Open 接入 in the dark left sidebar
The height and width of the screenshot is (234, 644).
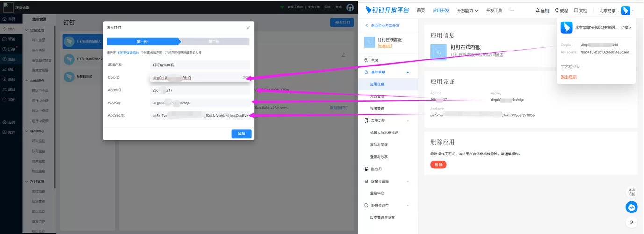pyautogui.click(x=9, y=29)
